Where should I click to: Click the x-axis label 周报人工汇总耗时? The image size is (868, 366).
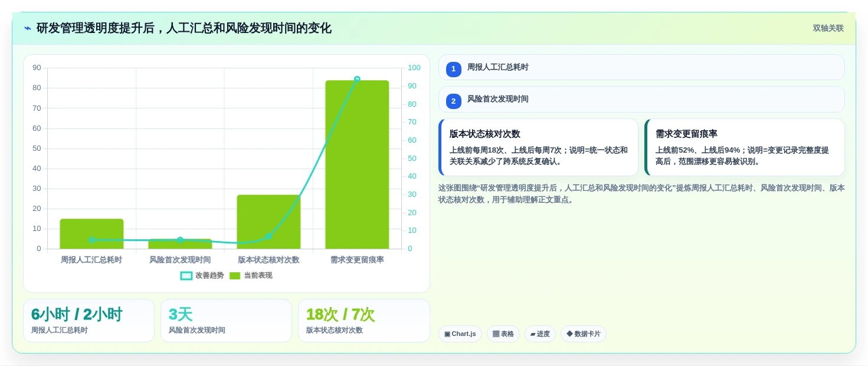91,260
